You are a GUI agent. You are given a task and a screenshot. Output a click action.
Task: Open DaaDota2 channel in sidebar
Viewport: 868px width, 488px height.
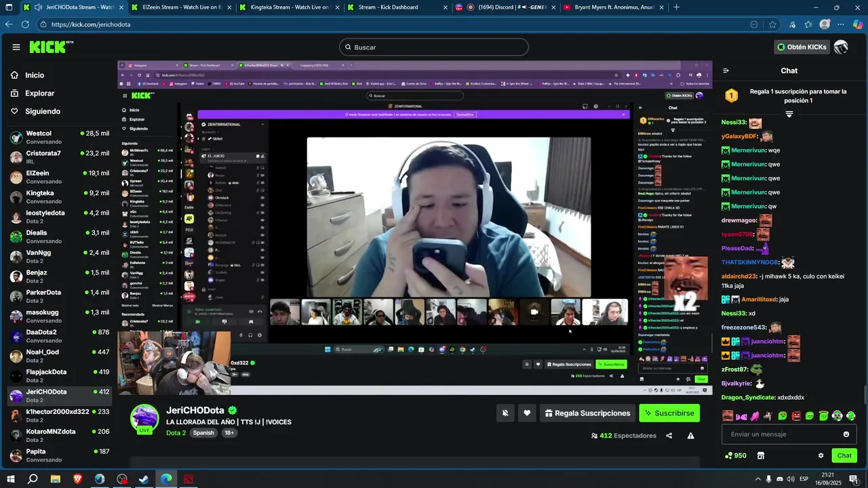pyautogui.click(x=60, y=335)
